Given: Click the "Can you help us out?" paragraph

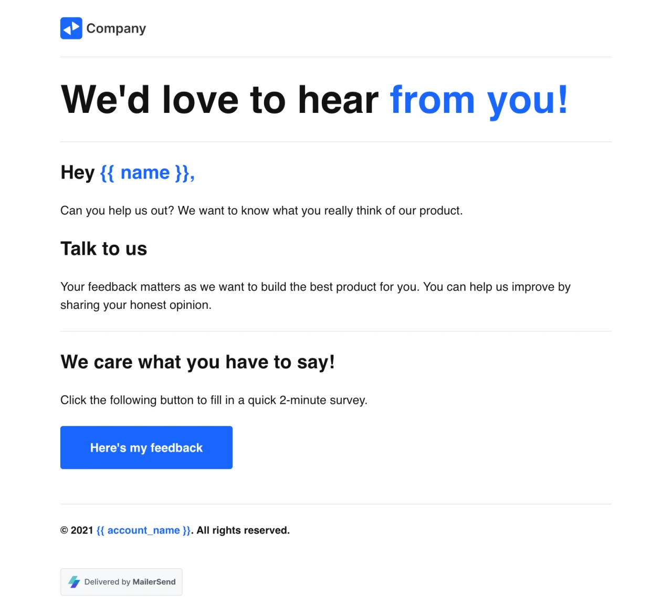Looking at the screenshot, I should pos(261,211).
